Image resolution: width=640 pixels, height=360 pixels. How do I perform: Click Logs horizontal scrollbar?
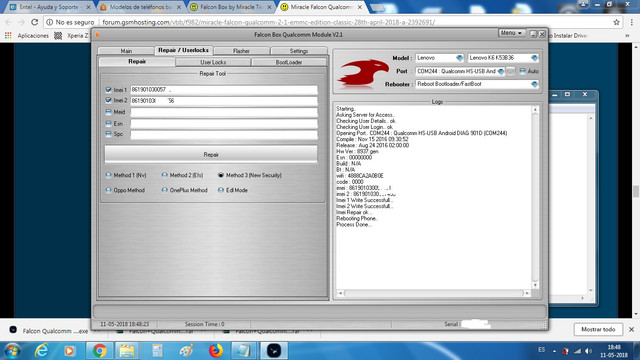point(433,293)
